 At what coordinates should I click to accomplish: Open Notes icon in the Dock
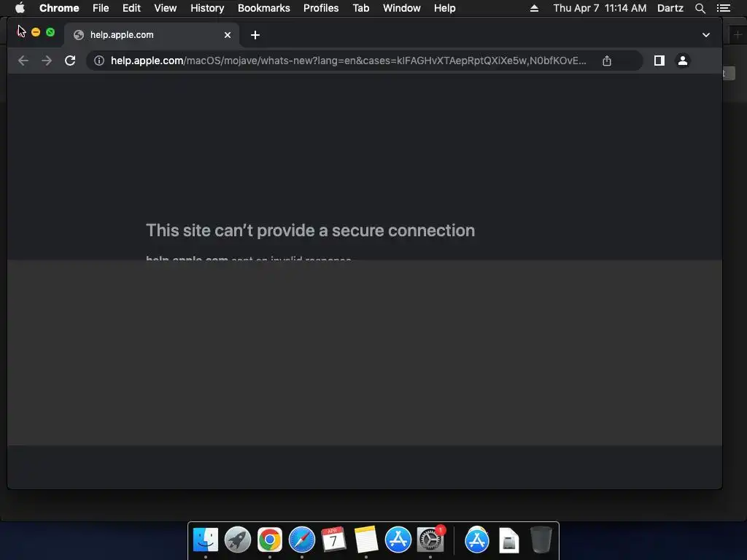(366, 540)
